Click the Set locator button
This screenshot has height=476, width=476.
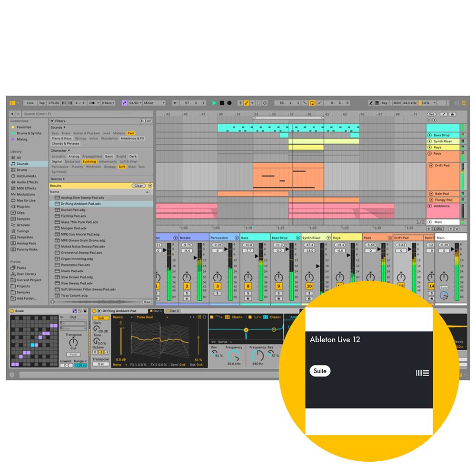click(x=431, y=114)
